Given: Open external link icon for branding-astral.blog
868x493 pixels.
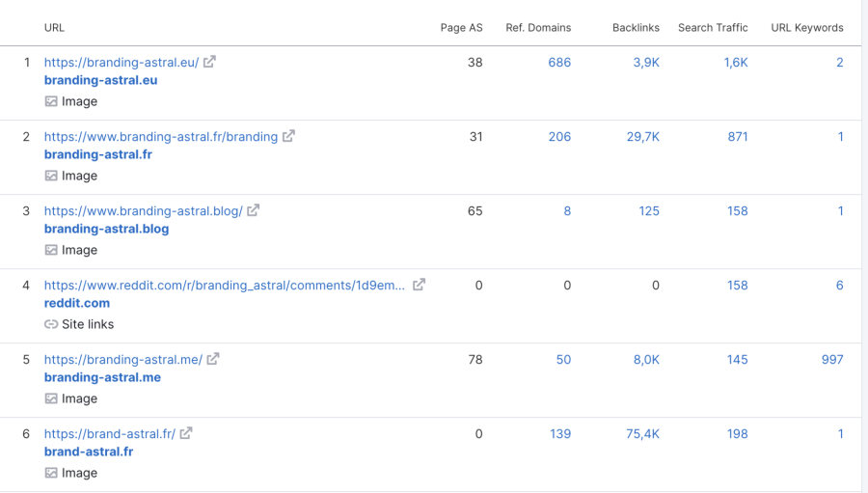Looking at the screenshot, I should point(253,210).
